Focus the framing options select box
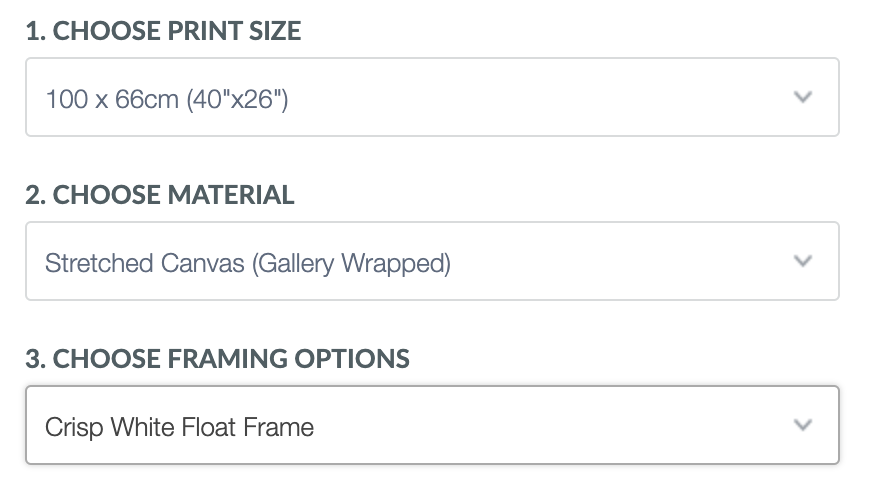The image size is (890, 504). tap(432, 426)
